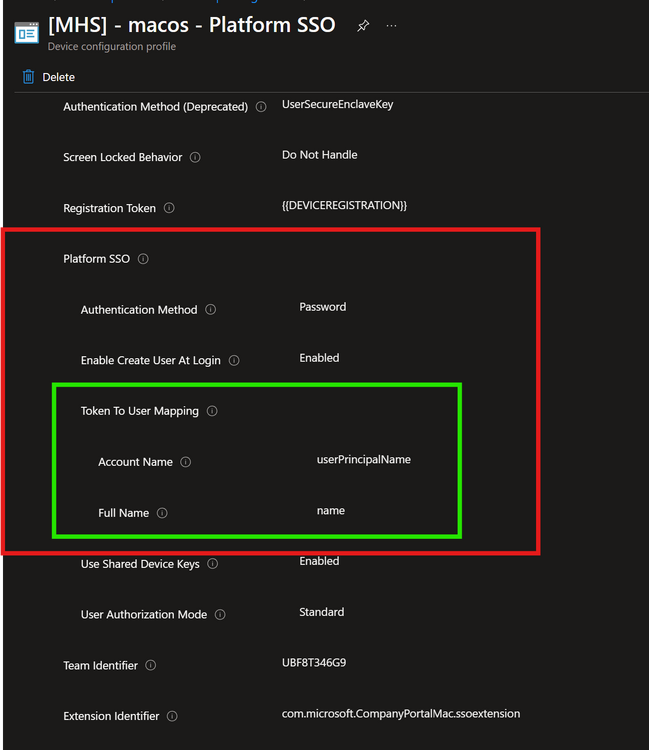Viewport: 649px width, 750px height.
Task: Show info for Enable Create User At Login
Action: [x=234, y=360]
